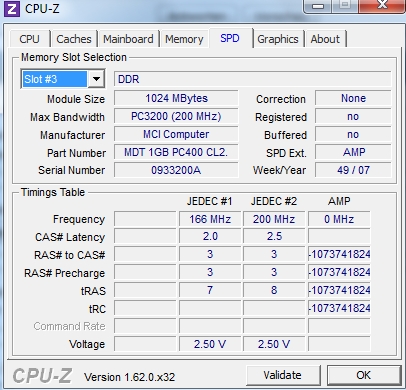This screenshot has height=390, width=406.
Task: Expand the Slot #3 dropdown arrow
Action: pos(96,79)
